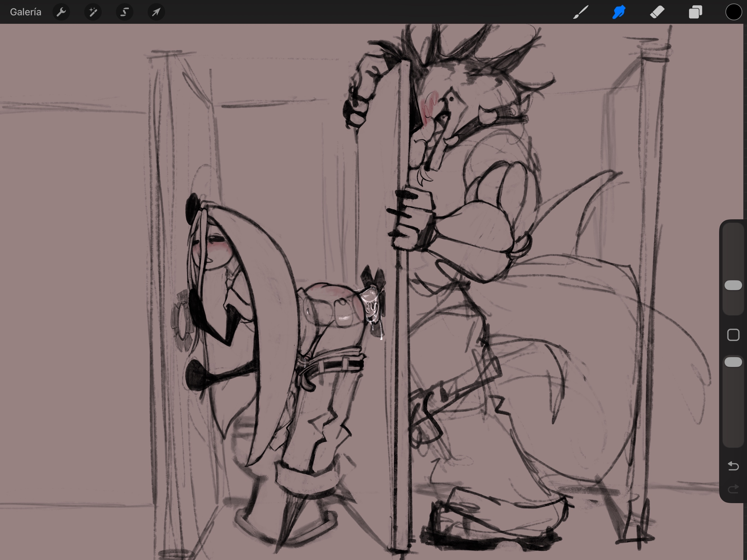Click the brush opacity slider handle
The image size is (747, 560).
pos(733,362)
